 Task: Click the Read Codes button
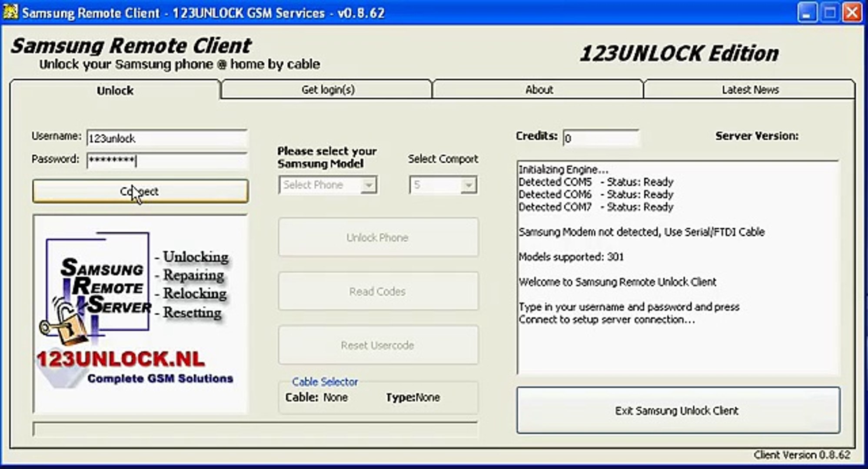(x=378, y=291)
